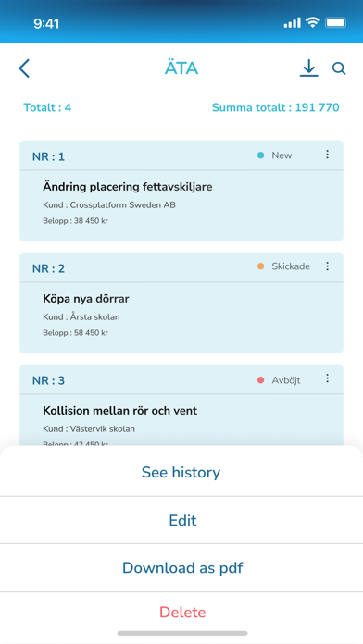Go back with the left chevron arrow
363x644 pixels.
tap(24, 68)
